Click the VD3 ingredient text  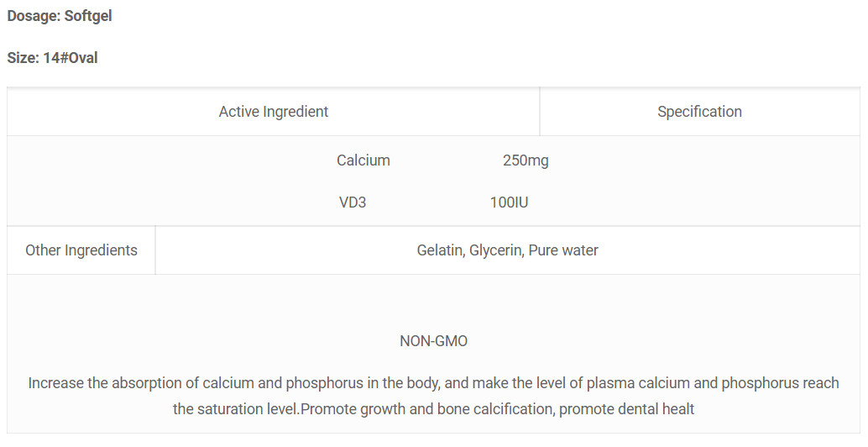[x=353, y=202]
